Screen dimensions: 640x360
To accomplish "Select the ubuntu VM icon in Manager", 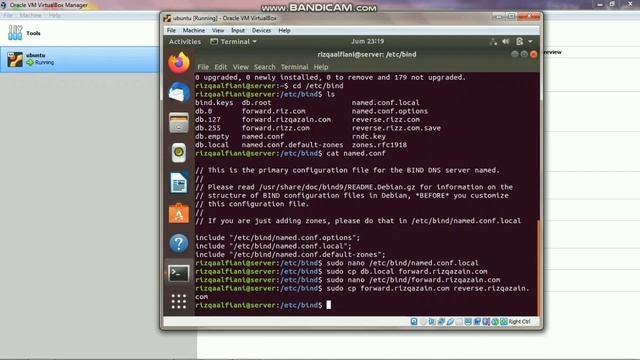I will [15, 60].
